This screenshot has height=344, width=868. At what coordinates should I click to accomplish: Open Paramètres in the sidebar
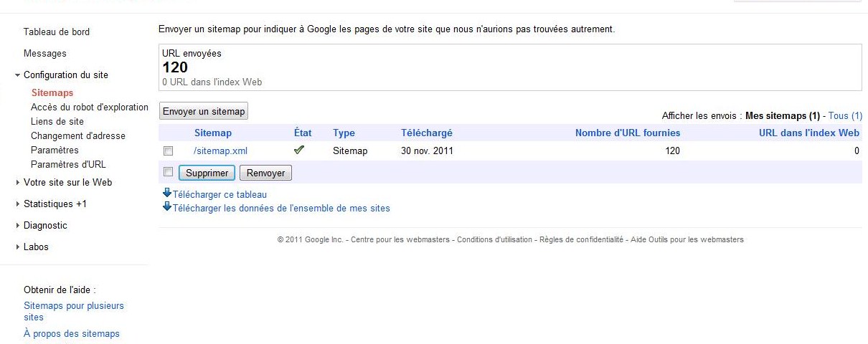[55, 150]
